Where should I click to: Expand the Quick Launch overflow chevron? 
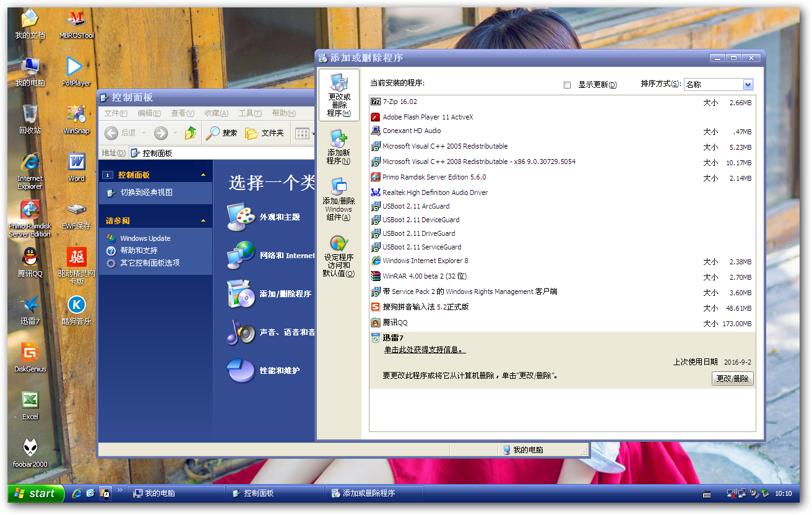coord(120,490)
